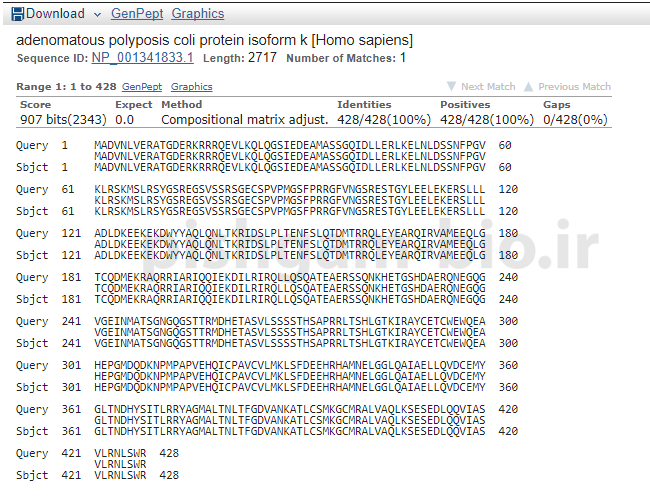Open sequence ID NP_001341833.1
650x501 pixels.
click(x=143, y=58)
